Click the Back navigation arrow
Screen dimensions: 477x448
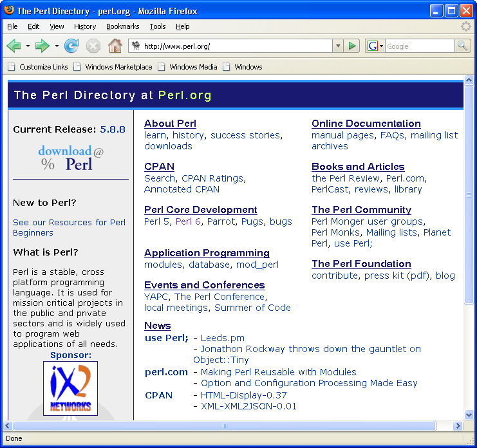pos(14,46)
